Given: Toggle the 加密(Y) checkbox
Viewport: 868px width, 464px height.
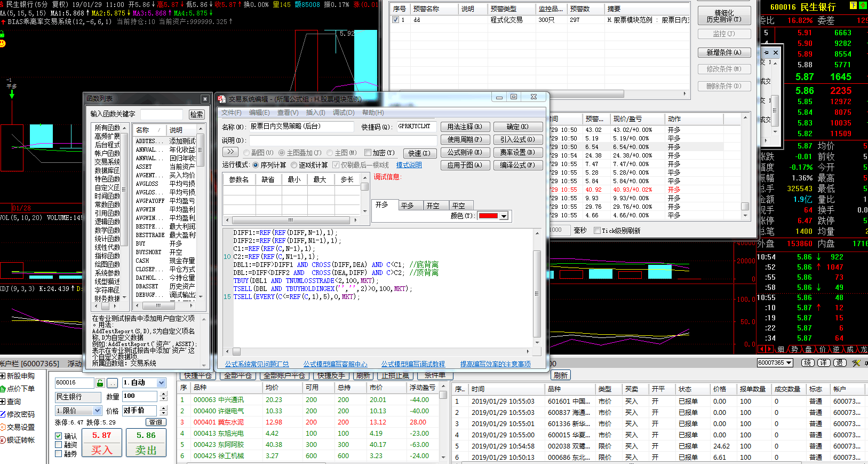Looking at the screenshot, I should click(x=368, y=153).
